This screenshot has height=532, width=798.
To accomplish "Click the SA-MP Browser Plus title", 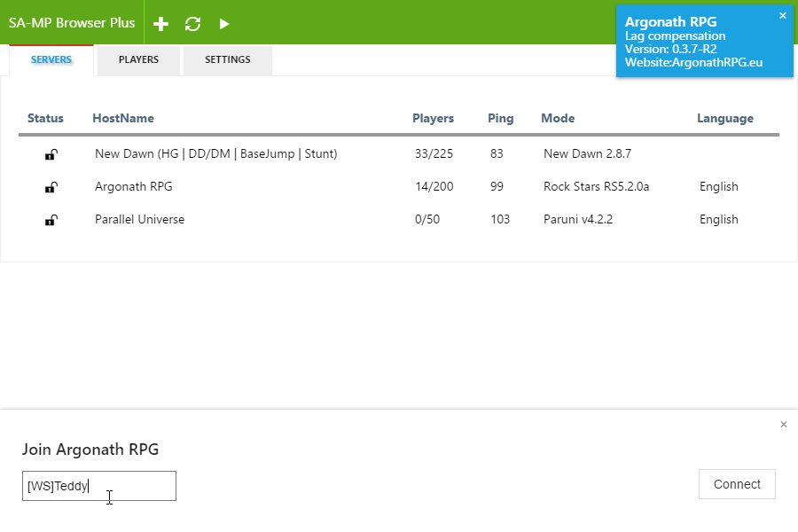I will tap(72, 23).
